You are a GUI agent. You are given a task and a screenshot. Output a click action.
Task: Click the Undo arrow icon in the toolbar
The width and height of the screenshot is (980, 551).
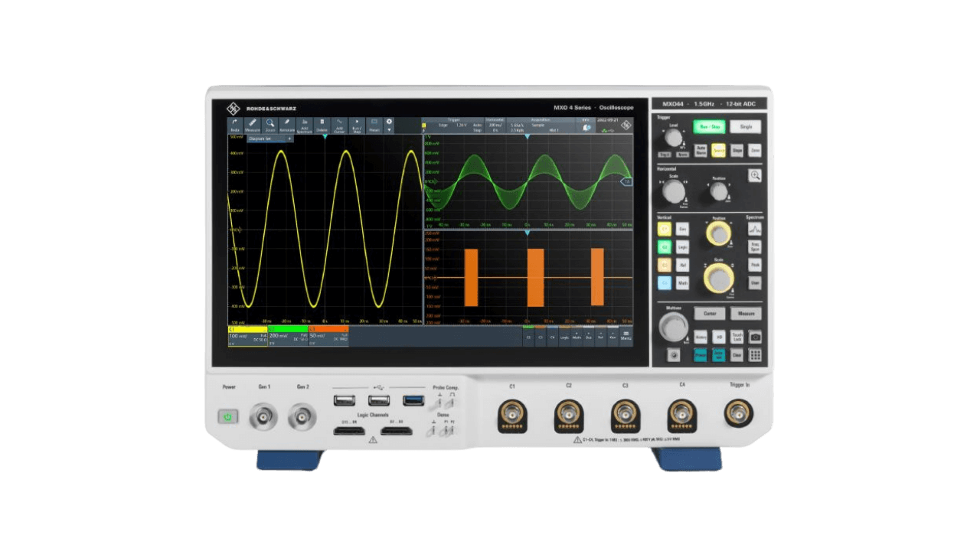click(x=234, y=125)
